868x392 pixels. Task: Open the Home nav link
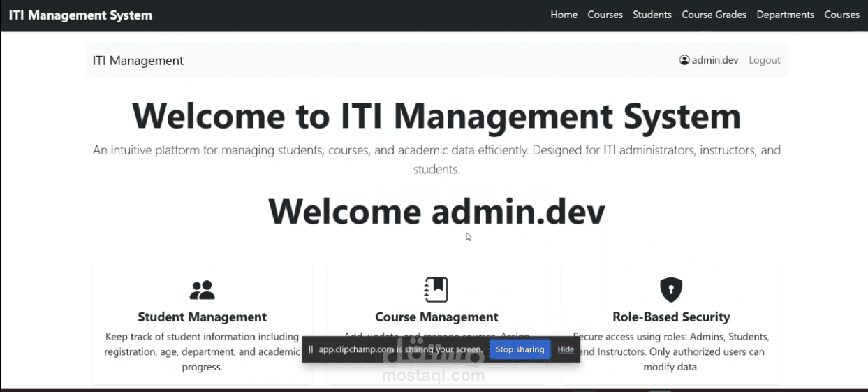point(564,15)
